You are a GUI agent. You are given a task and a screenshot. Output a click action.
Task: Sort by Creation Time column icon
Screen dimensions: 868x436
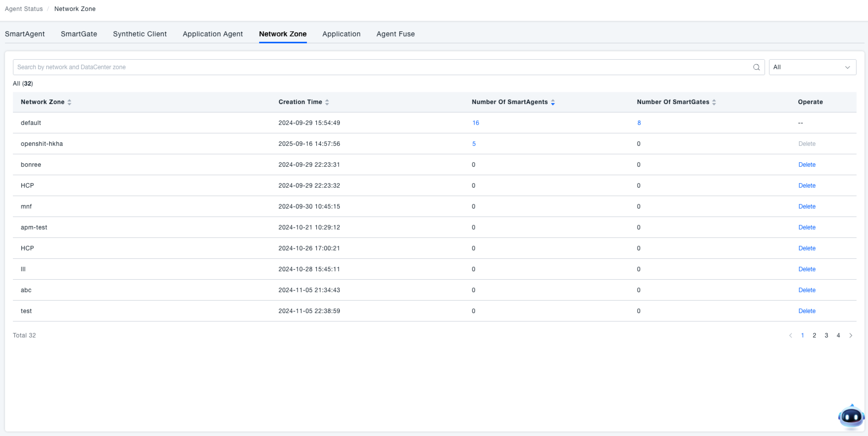tap(327, 102)
